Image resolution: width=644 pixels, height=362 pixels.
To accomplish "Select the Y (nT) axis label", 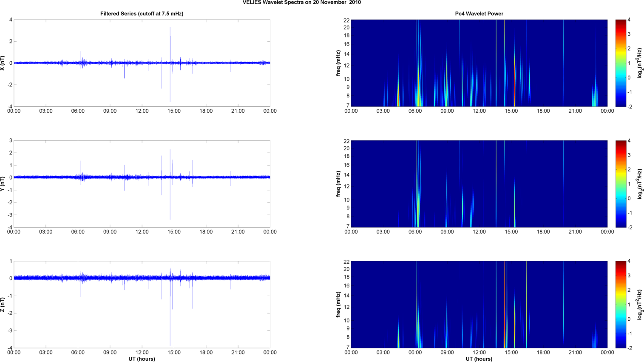I will [3, 184].
